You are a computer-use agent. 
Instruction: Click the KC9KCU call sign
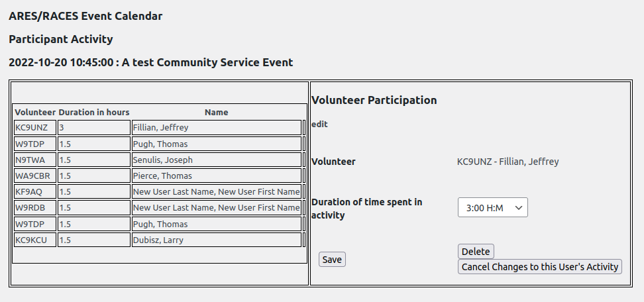click(x=34, y=240)
